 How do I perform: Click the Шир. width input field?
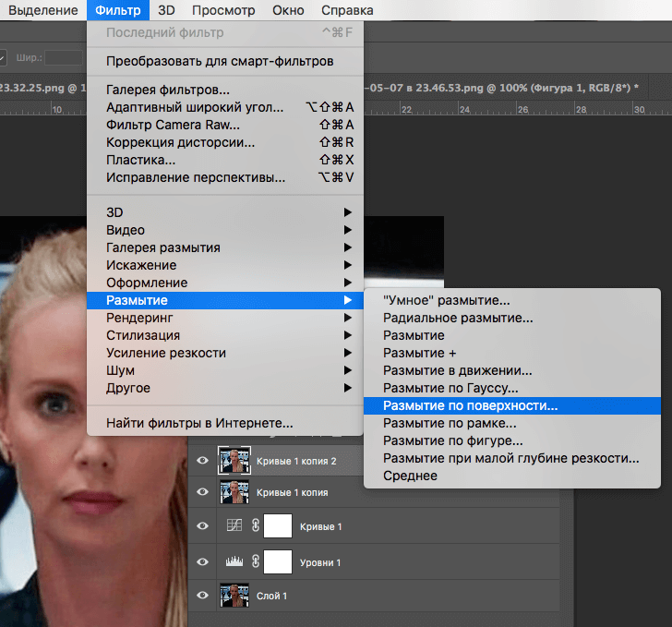pos(64,57)
